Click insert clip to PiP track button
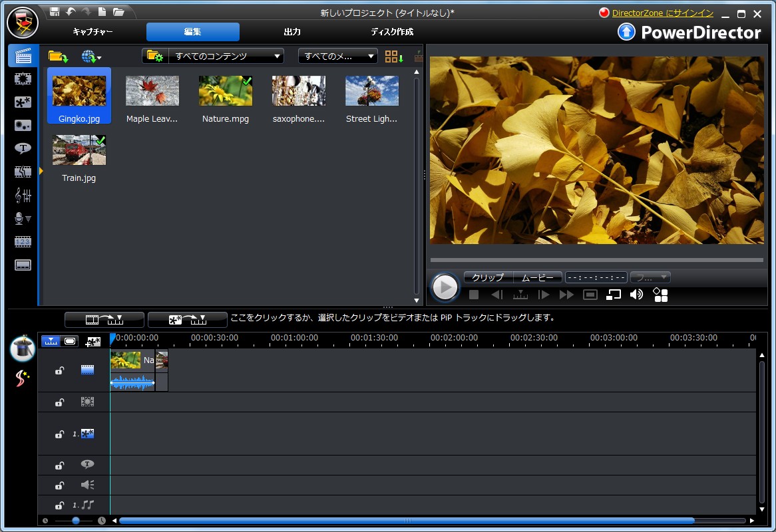This screenshot has height=532, width=776. (x=188, y=320)
